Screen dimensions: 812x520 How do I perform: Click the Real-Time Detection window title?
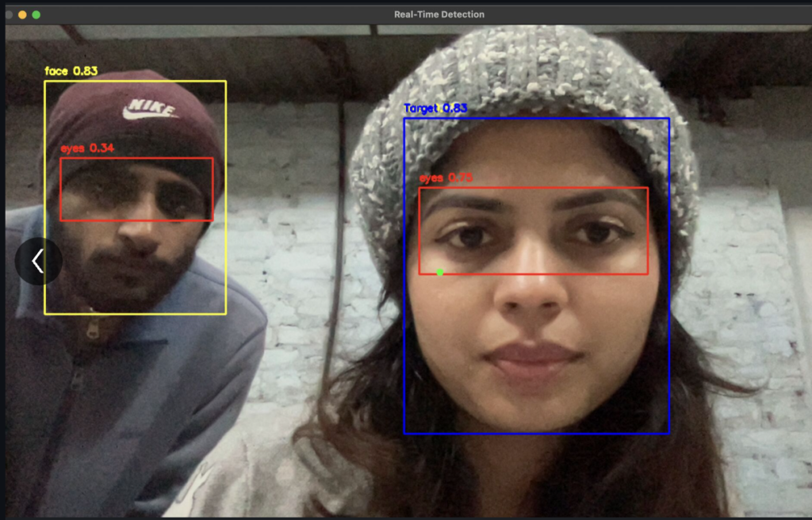coord(439,14)
